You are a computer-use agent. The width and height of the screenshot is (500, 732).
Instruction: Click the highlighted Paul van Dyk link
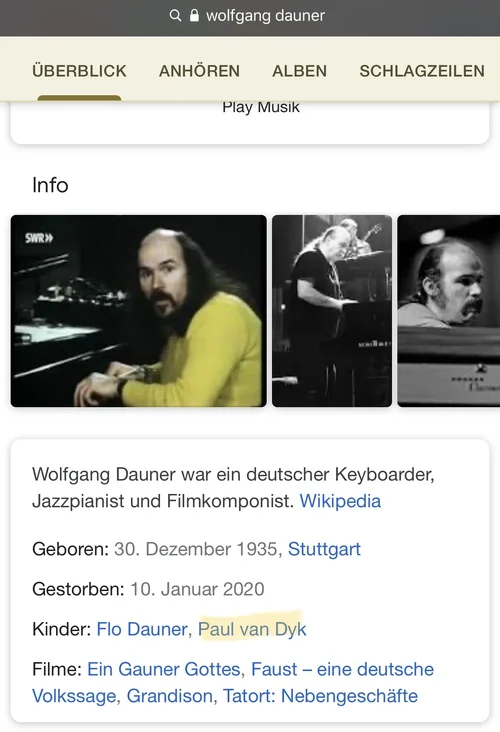pyautogui.click(x=252, y=629)
